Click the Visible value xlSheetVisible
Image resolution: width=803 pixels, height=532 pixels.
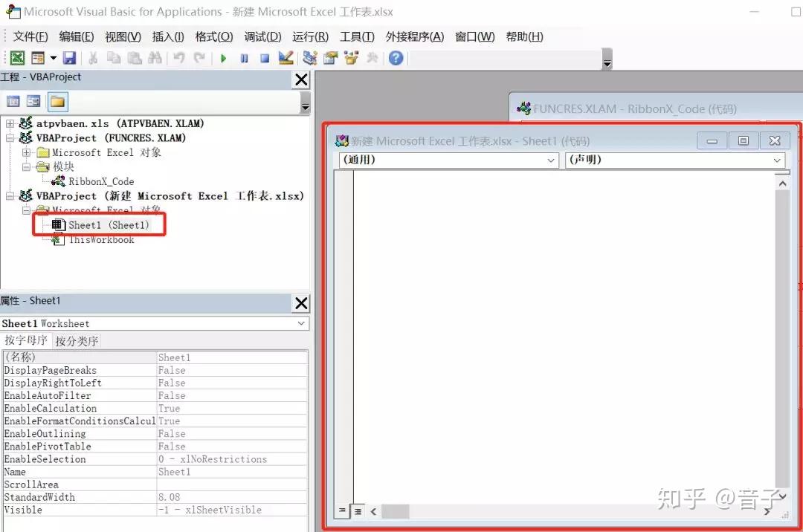232,510
